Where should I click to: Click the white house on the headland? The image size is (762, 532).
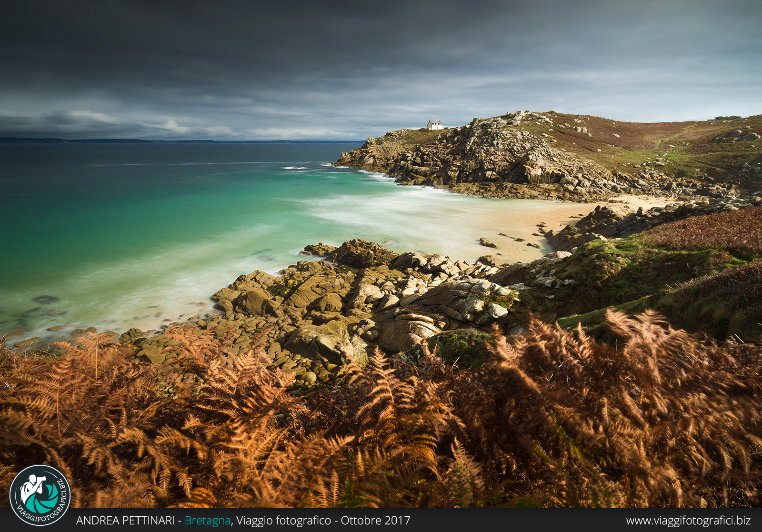click(x=435, y=125)
